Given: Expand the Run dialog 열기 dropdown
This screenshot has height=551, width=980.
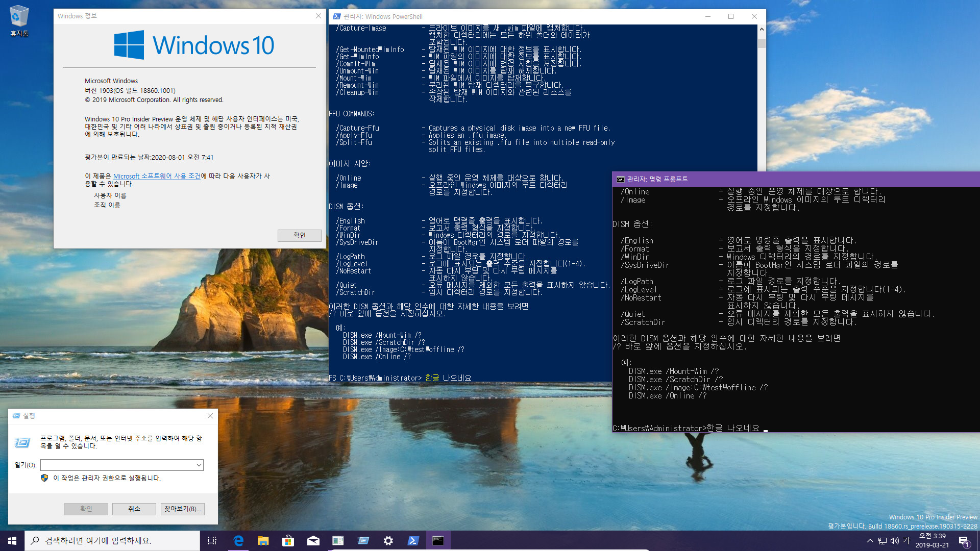Looking at the screenshot, I should 199,465.
